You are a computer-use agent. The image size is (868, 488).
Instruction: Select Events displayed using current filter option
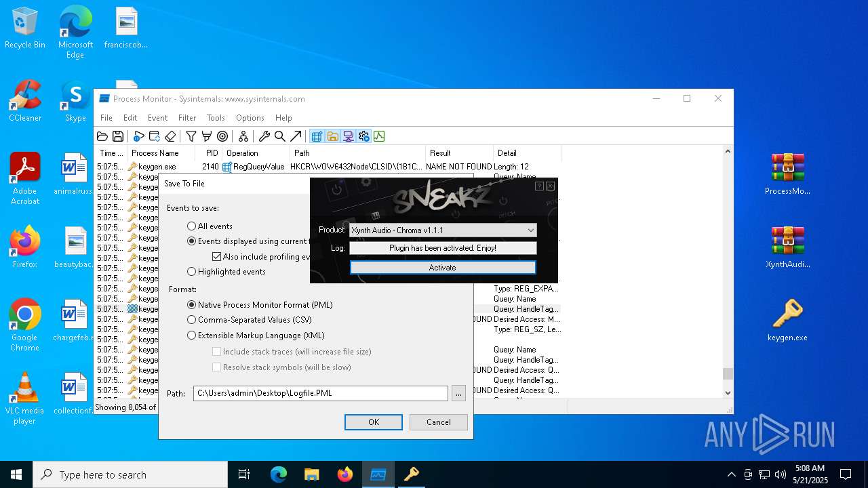click(x=191, y=241)
